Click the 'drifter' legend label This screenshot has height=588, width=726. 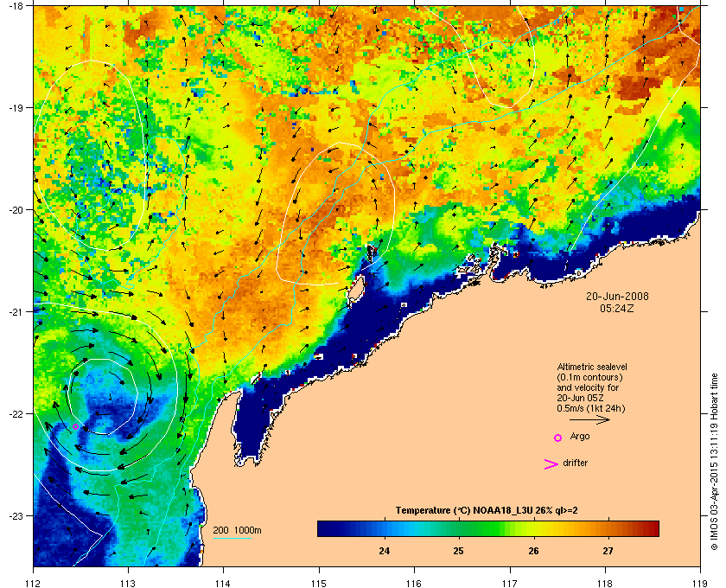(x=575, y=463)
